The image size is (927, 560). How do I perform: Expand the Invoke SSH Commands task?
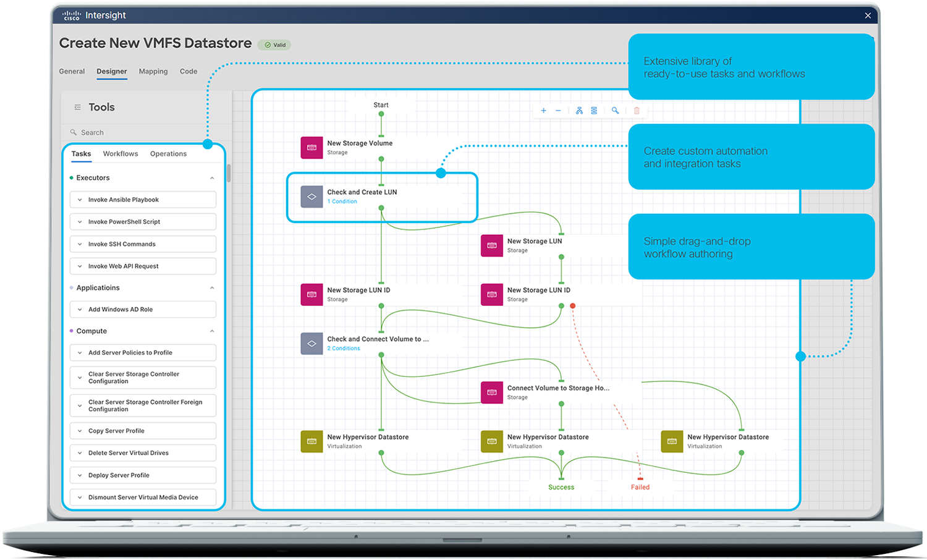point(80,244)
